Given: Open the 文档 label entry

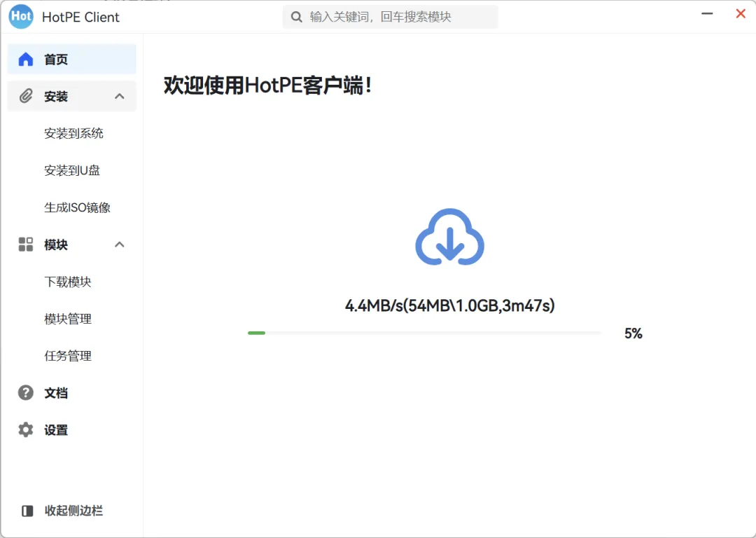Looking at the screenshot, I should pos(56,393).
